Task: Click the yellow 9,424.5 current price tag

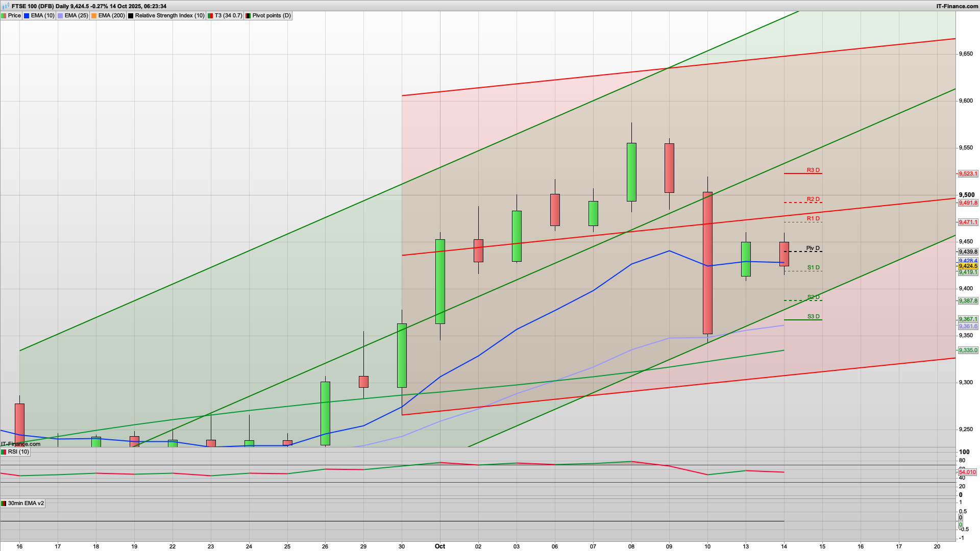Action: coord(968,266)
